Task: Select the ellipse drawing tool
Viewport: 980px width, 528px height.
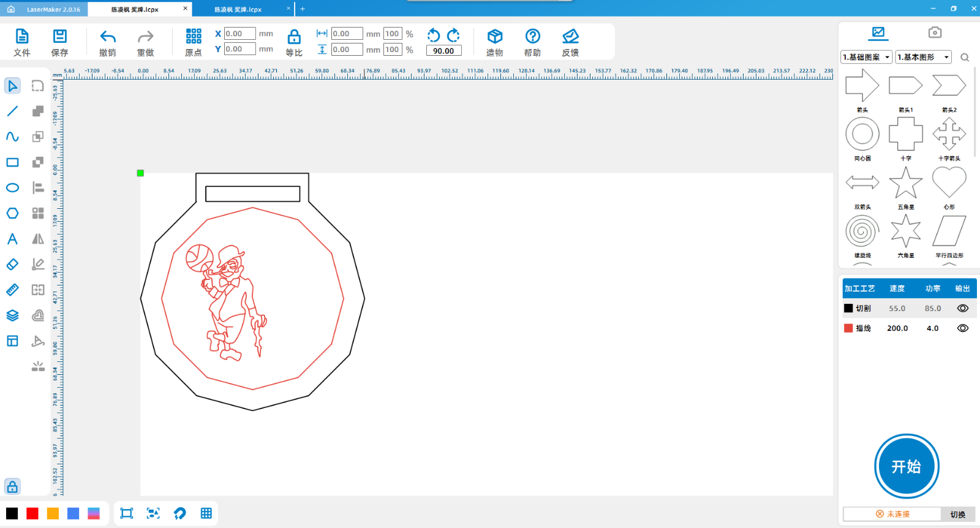Action: [12, 187]
